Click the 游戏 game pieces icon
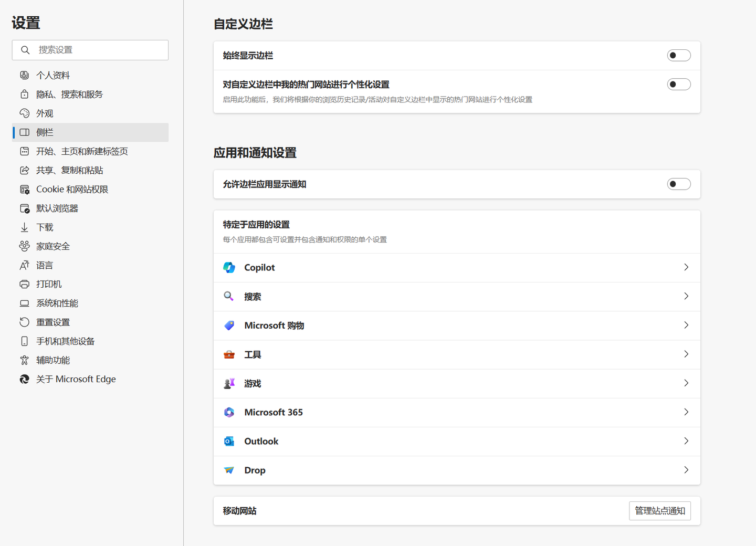Screen dimensions: 756x546 229,383
